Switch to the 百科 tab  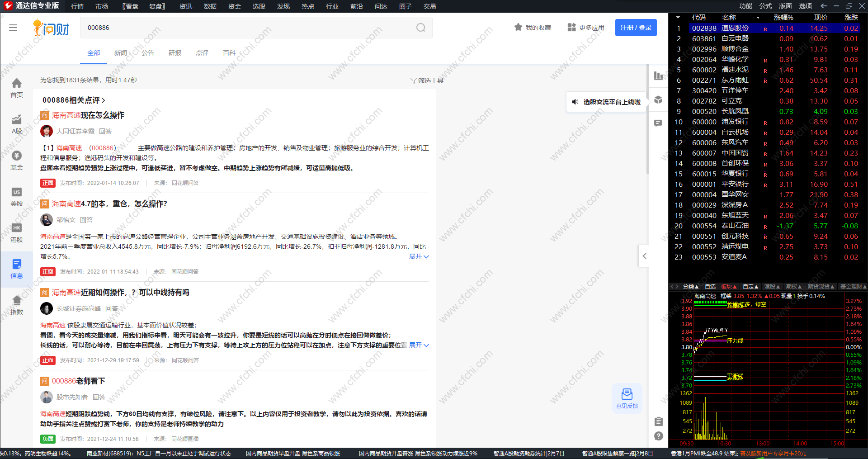pos(229,53)
